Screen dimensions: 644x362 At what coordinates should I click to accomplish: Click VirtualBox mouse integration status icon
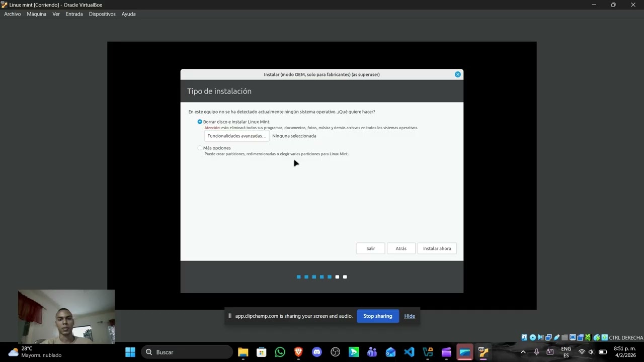tap(597, 337)
